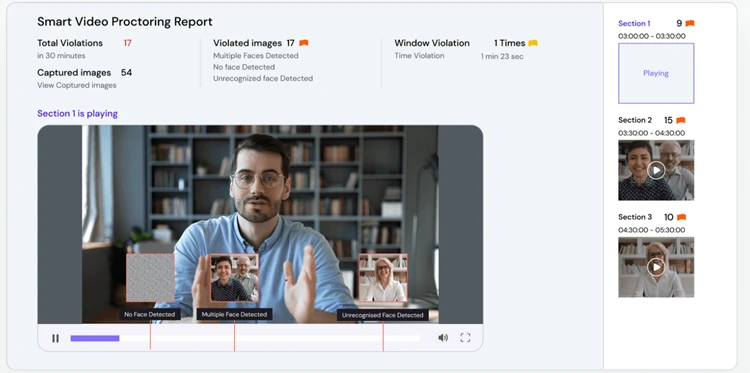This screenshot has height=373, width=750.
Task: Open the No Face Detected noise thumbnail
Action: tap(150, 277)
